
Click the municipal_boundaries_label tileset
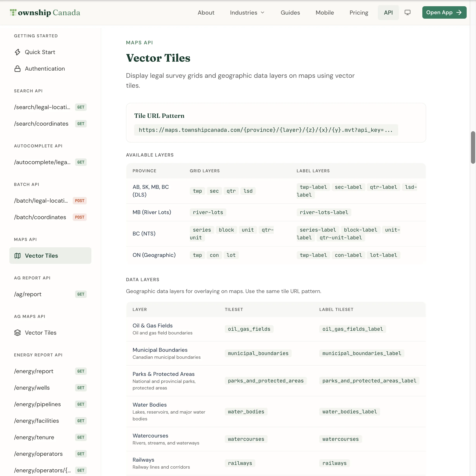tap(362, 353)
